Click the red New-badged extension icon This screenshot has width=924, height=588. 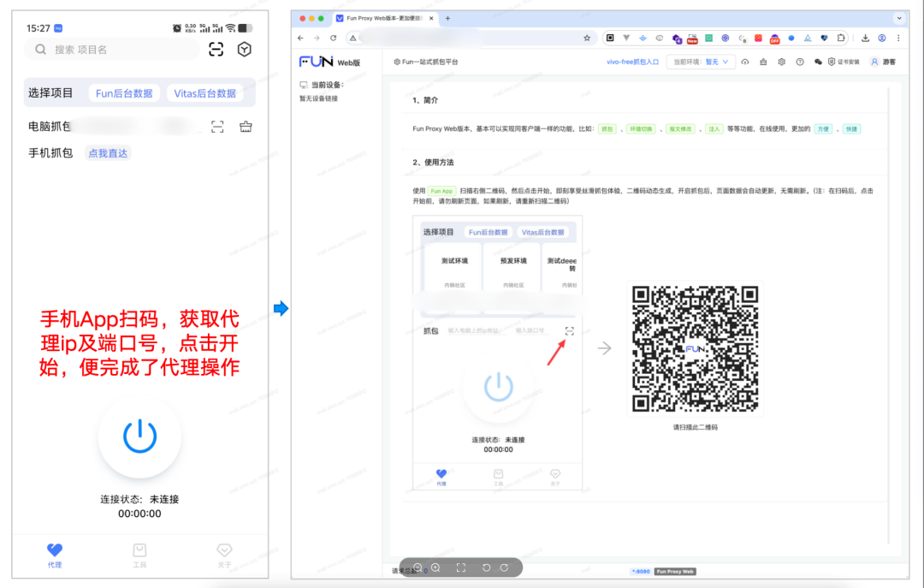(x=692, y=39)
